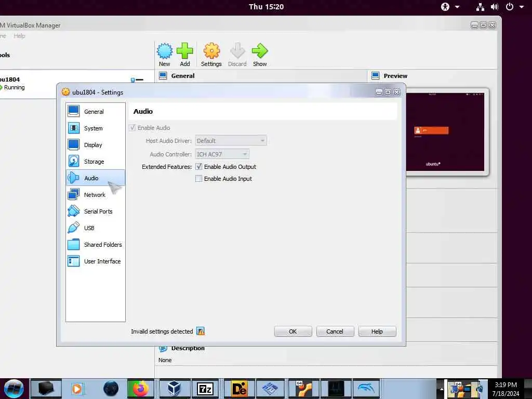Open the Network settings category
Viewport: 532px width, 399px height.
96,195
